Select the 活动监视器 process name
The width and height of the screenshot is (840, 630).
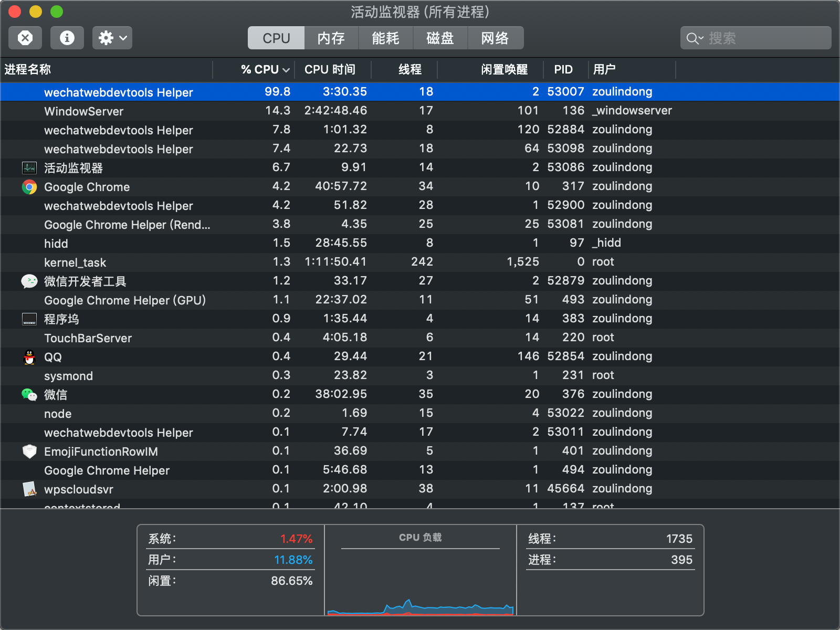pyautogui.click(x=73, y=168)
